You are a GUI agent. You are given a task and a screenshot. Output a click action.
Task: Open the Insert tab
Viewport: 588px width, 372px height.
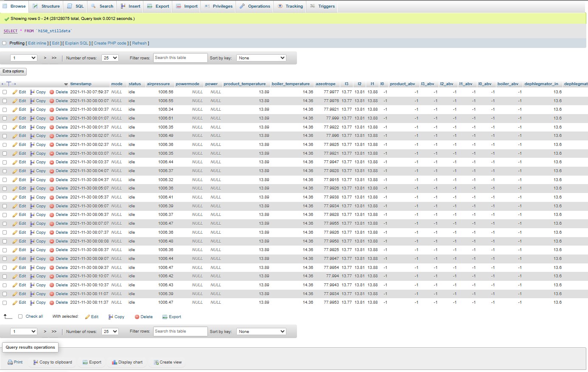click(131, 6)
